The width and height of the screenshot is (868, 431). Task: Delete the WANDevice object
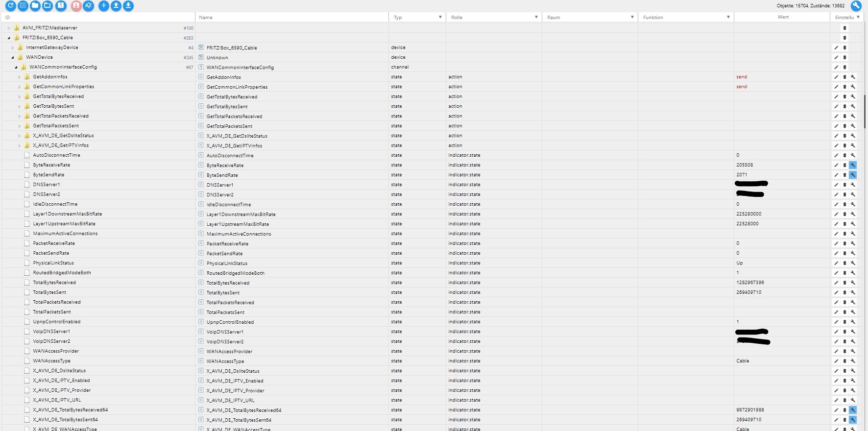pos(844,57)
